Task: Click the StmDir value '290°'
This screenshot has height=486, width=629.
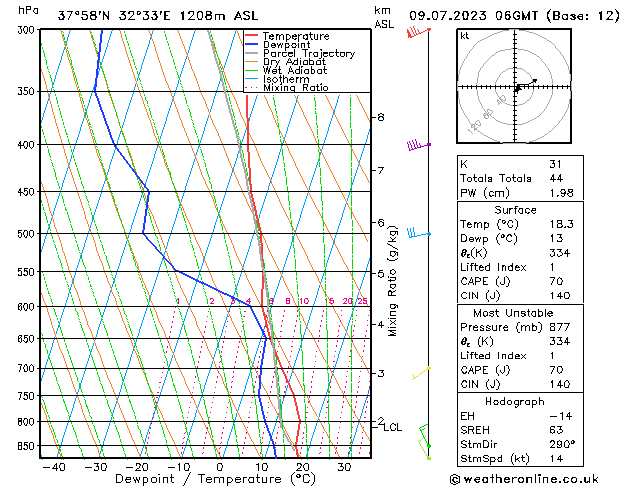Action: [562, 445]
